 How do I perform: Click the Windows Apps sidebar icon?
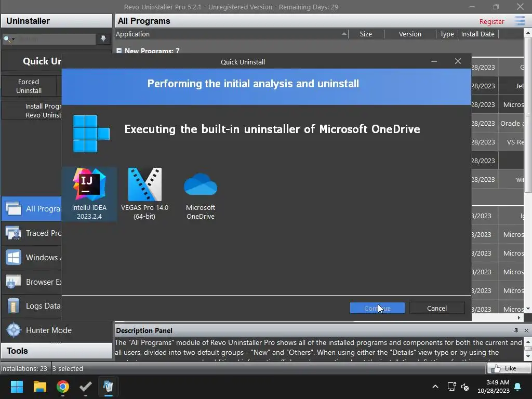14,258
